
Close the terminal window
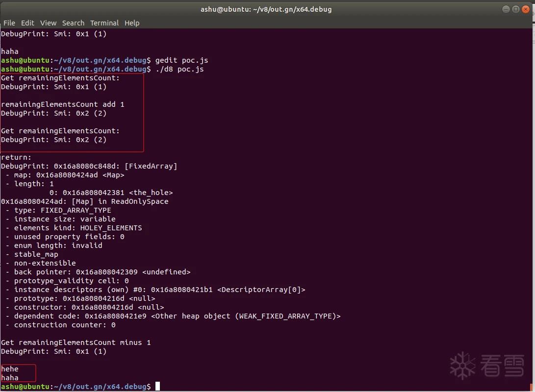526,9
